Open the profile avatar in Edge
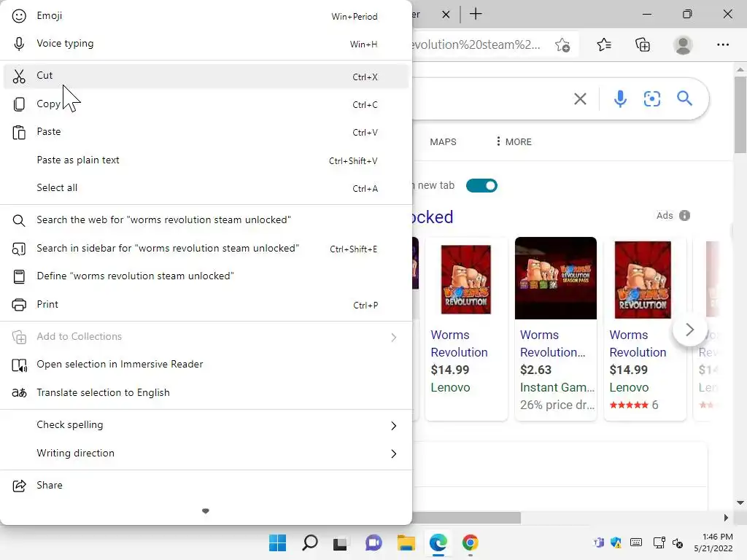The height and width of the screenshot is (560, 747). tap(683, 45)
